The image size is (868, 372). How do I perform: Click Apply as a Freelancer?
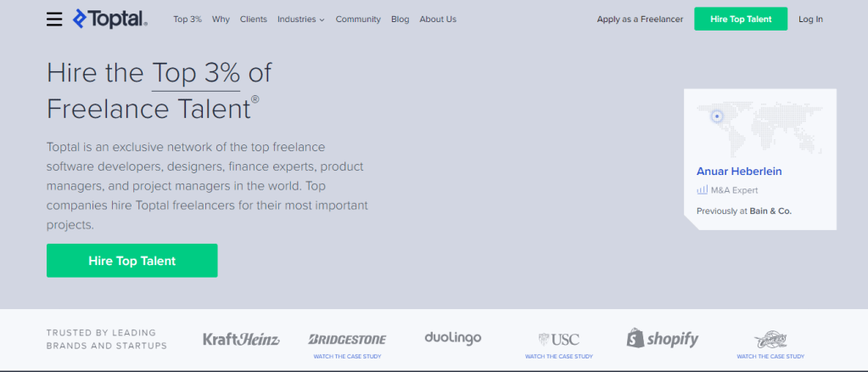pyautogui.click(x=640, y=19)
